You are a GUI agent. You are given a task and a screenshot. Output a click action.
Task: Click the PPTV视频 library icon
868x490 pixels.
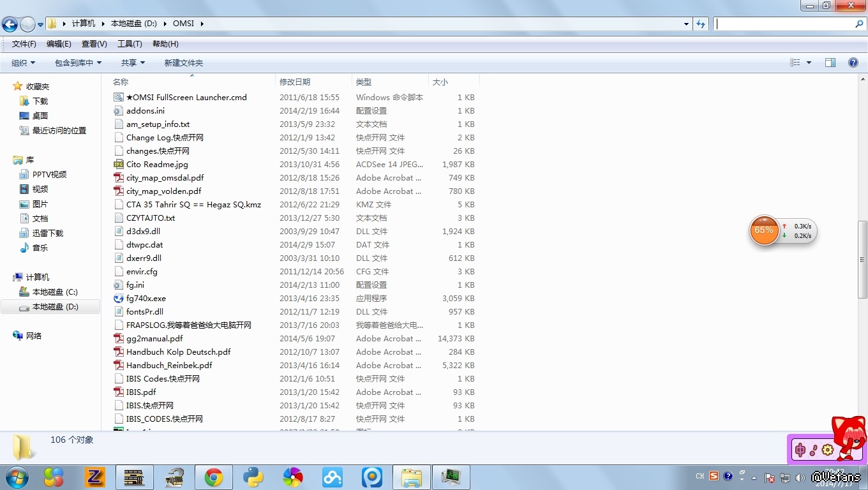(x=24, y=174)
